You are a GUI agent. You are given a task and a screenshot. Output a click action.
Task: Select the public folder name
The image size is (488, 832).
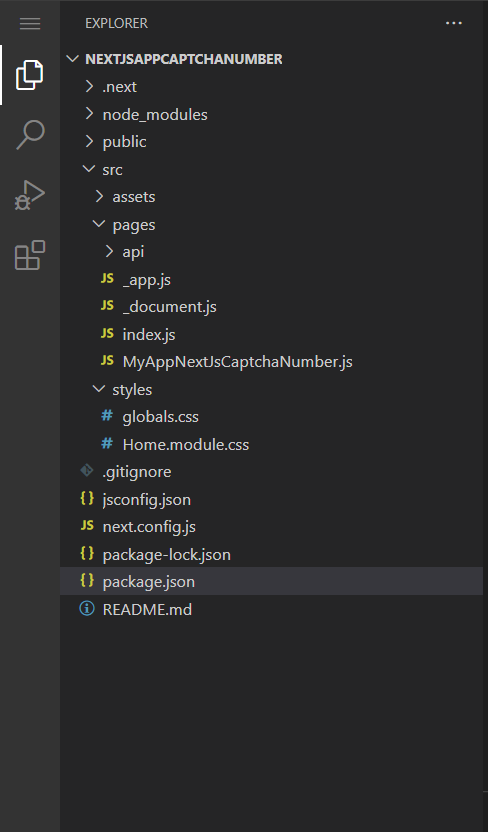coord(124,142)
